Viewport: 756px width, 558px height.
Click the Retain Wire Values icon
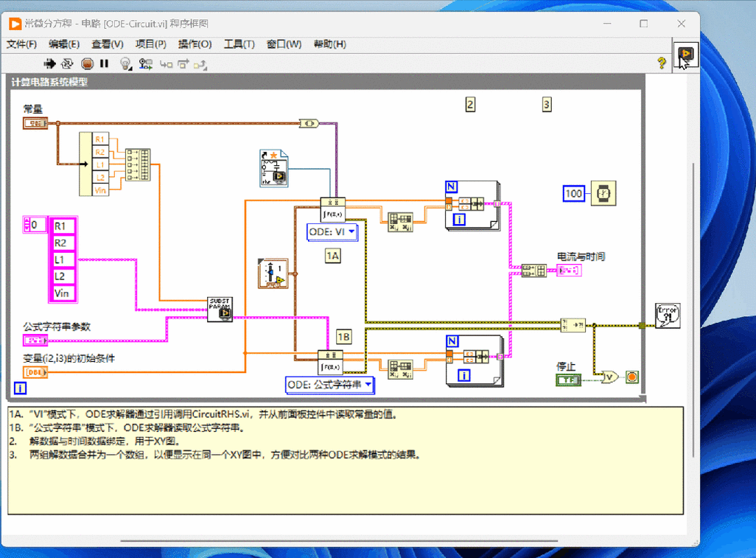tap(145, 63)
